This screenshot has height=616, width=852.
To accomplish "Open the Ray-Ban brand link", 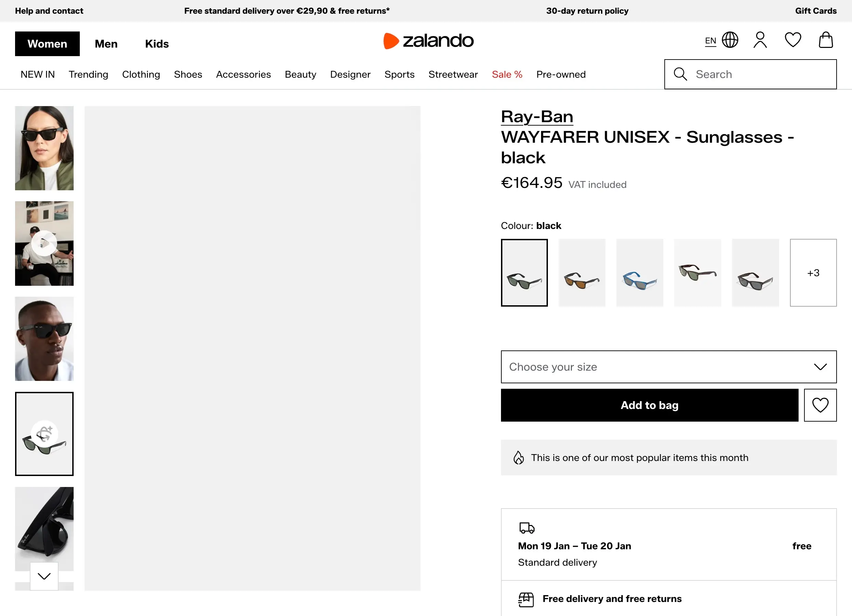I will (537, 116).
